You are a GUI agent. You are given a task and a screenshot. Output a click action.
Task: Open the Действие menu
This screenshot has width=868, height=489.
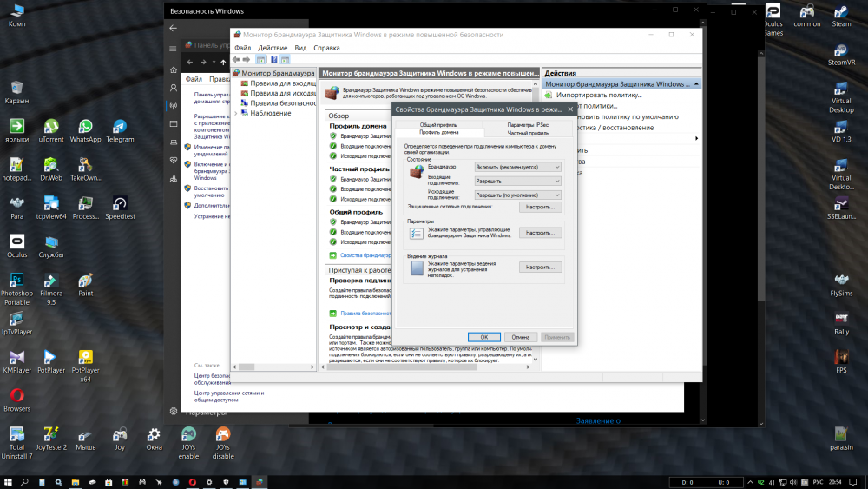(273, 48)
